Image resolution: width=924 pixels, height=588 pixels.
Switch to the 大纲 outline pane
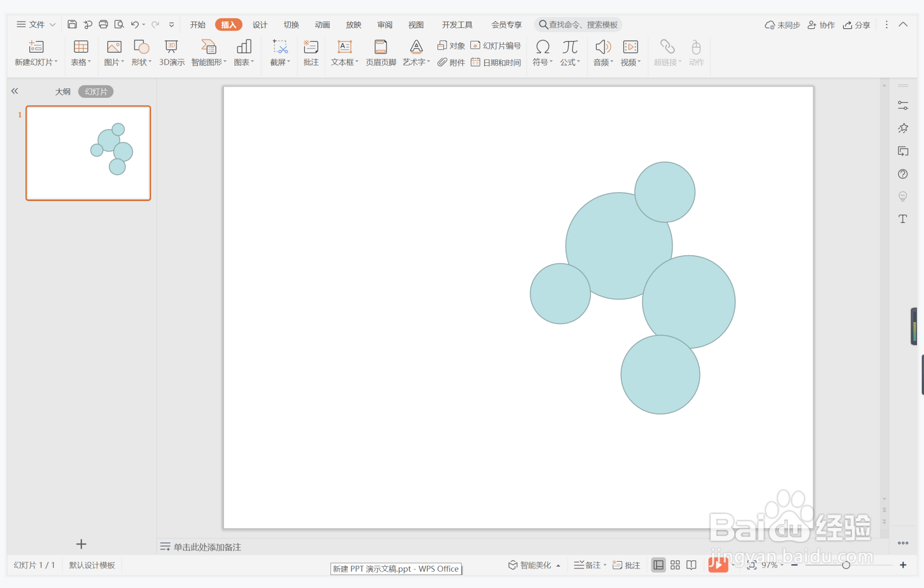click(x=63, y=92)
